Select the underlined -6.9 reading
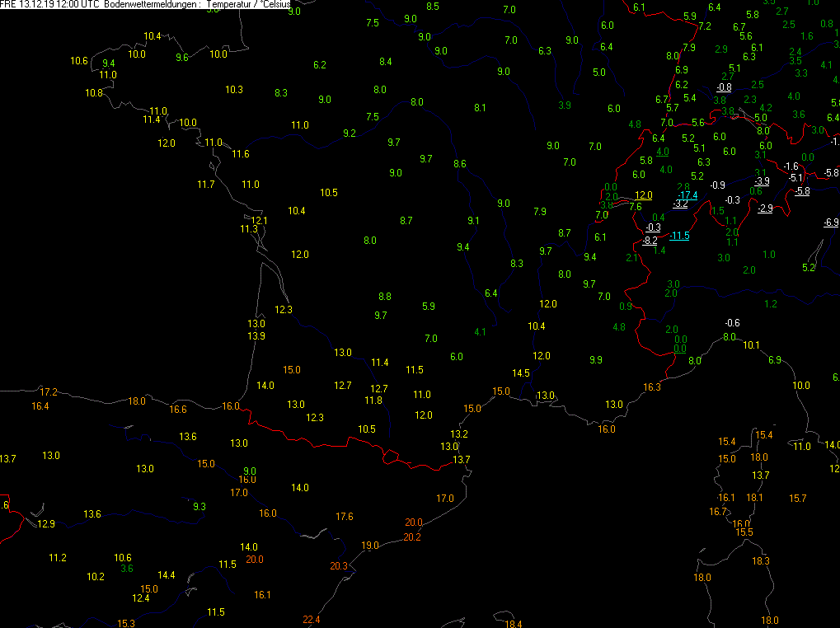The height and width of the screenshot is (628, 840). (x=831, y=223)
